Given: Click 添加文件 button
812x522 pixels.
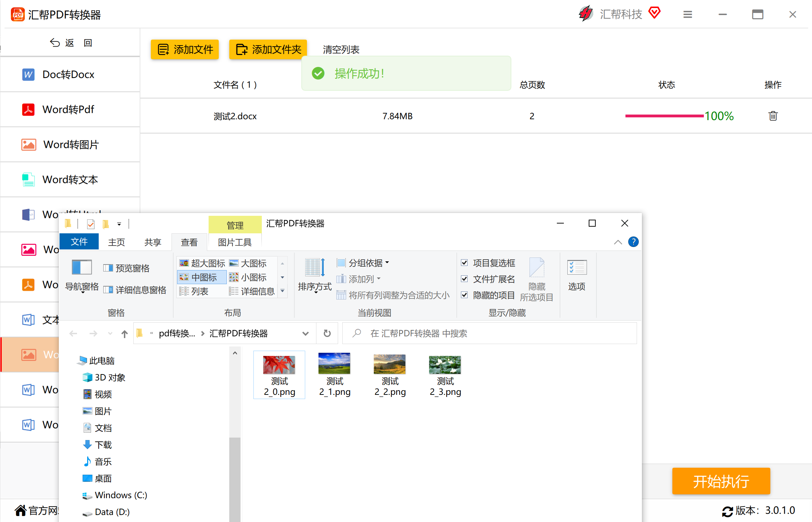Looking at the screenshot, I should click(185, 49).
